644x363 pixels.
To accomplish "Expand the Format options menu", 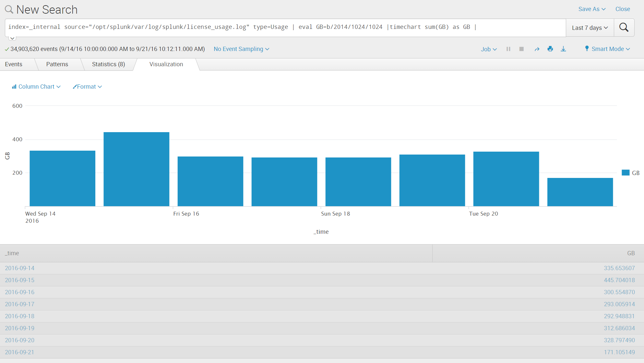I will pyautogui.click(x=87, y=86).
